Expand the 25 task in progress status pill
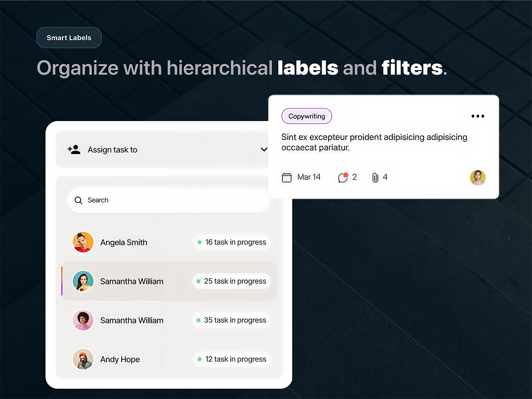The width and height of the screenshot is (532, 399). click(x=231, y=281)
